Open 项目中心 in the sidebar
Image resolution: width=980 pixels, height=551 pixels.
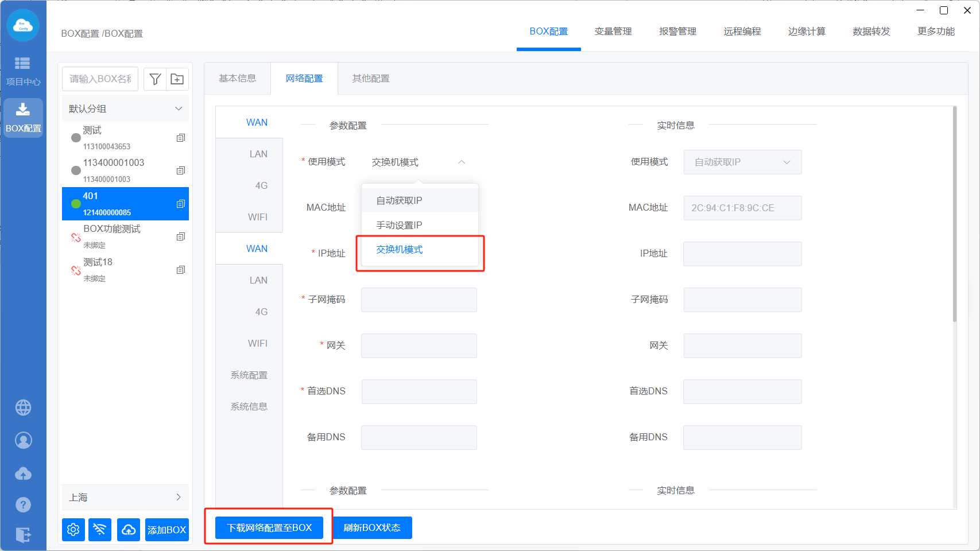click(23, 71)
